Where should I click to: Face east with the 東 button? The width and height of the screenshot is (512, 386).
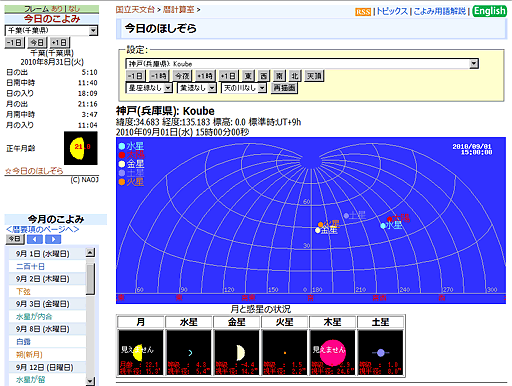(248, 76)
